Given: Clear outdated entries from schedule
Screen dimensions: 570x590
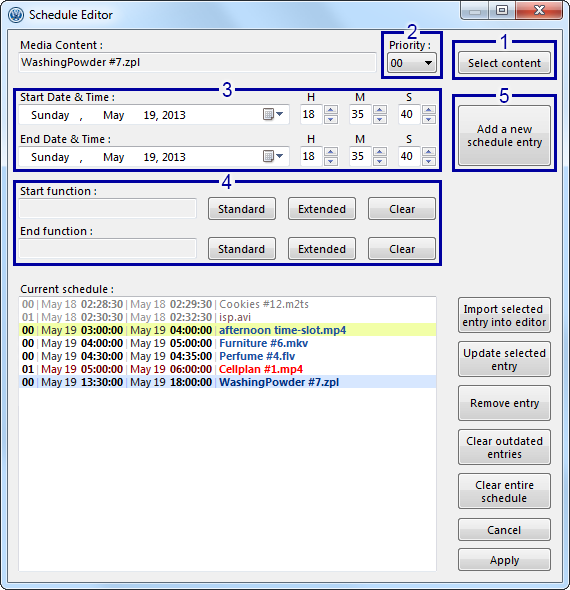Looking at the screenshot, I should 504,447.
